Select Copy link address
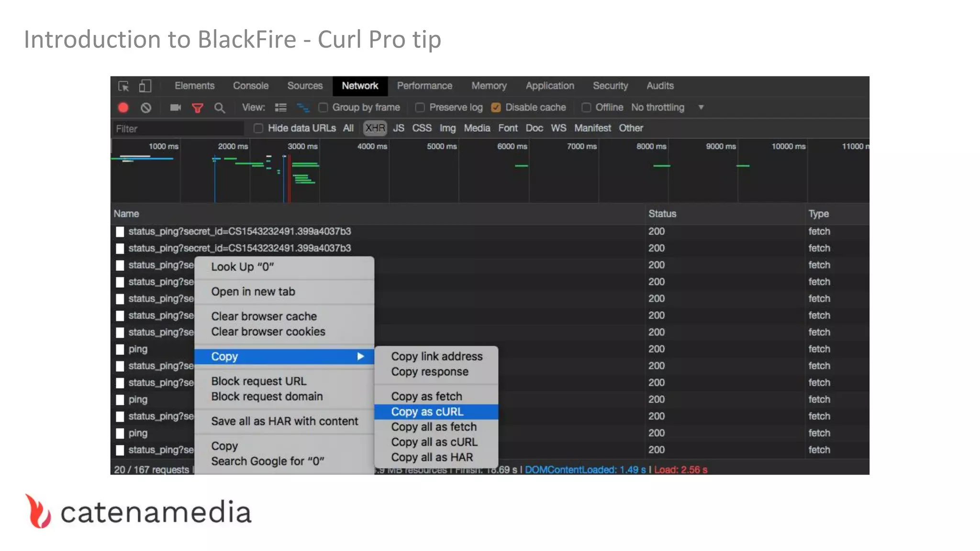This screenshot has height=551, width=980. click(x=436, y=357)
